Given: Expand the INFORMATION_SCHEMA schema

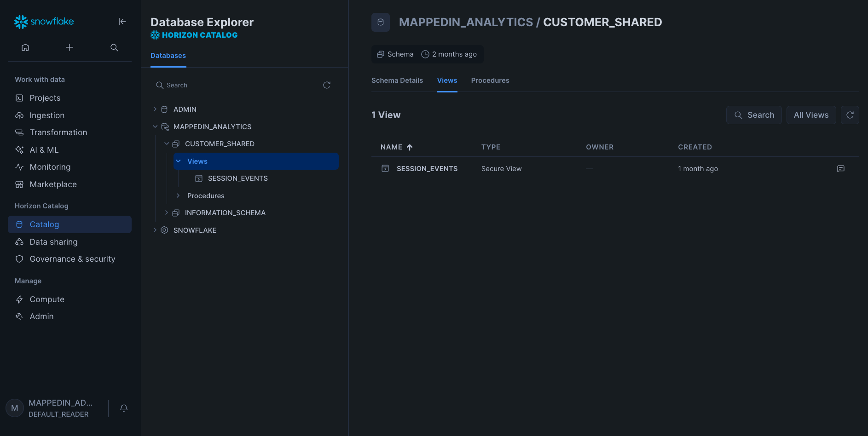Looking at the screenshot, I should coord(167,213).
